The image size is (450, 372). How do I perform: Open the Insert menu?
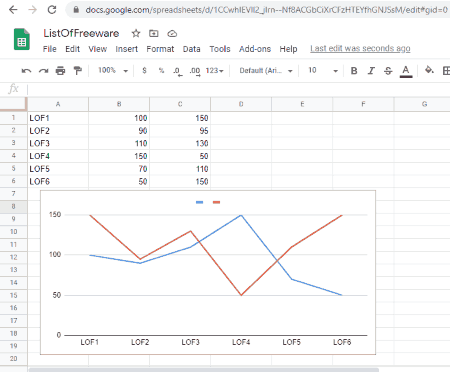[127, 49]
